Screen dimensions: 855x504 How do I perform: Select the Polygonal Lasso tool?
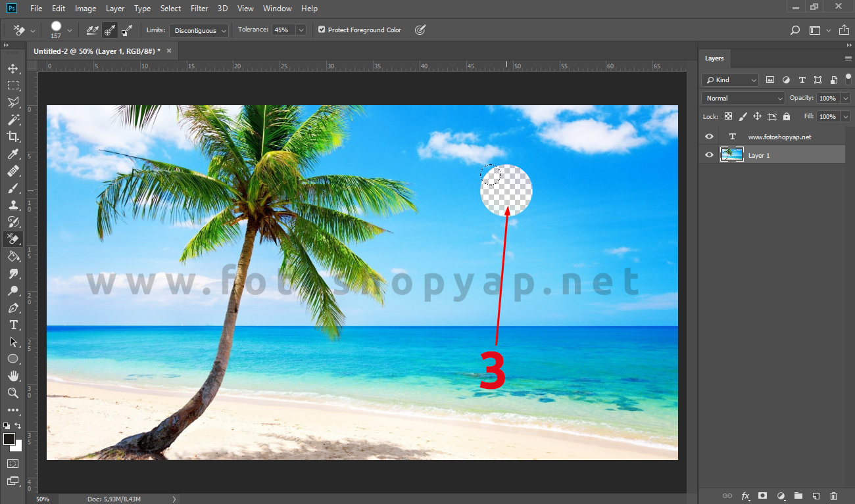click(12, 103)
